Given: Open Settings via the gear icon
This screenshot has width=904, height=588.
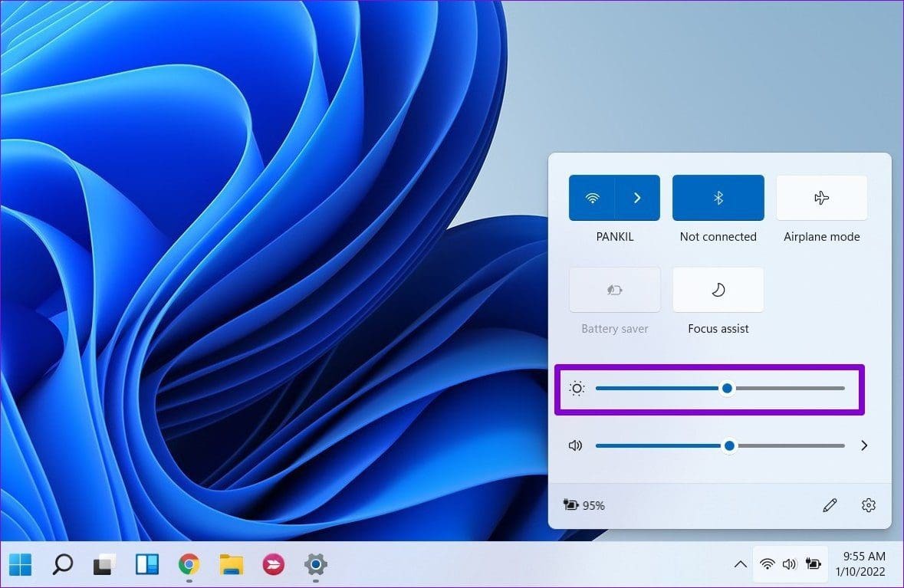Looking at the screenshot, I should [868, 505].
